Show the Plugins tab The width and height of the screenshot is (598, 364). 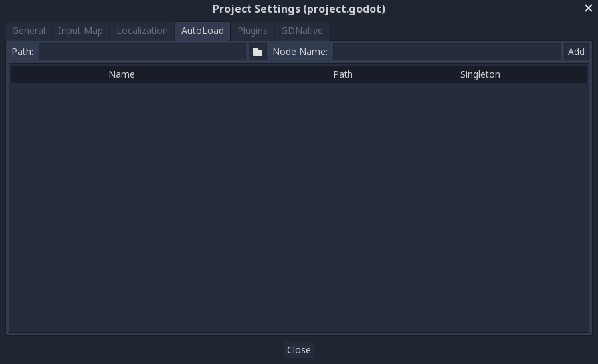(252, 31)
